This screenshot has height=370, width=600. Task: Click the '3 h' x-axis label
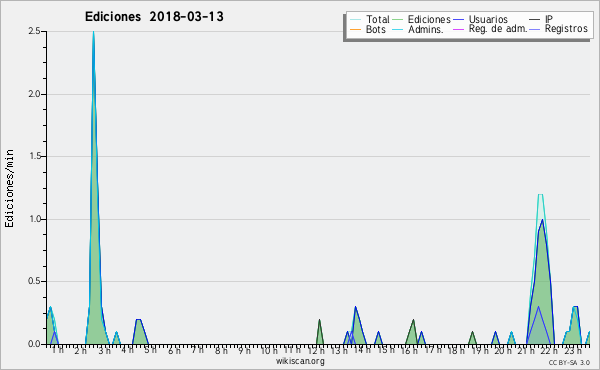(x=104, y=350)
